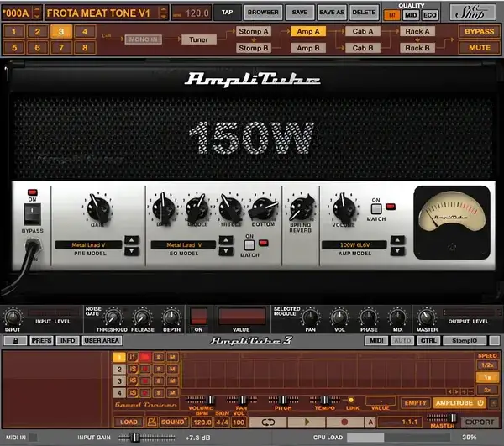Toggle the noise gate ON button
The height and width of the screenshot is (446, 504).
(x=198, y=317)
